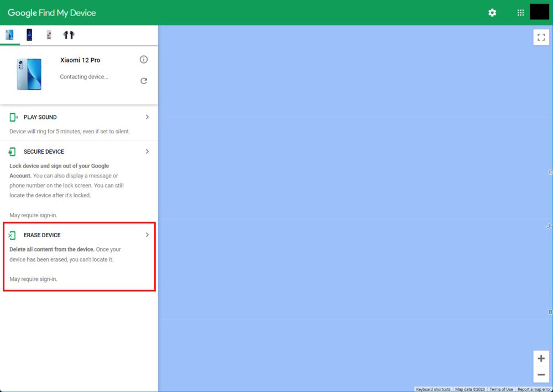Image resolution: width=553 pixels, height=392 pixels.
Task: Zoom in on the map
Action: click(541, 358)
